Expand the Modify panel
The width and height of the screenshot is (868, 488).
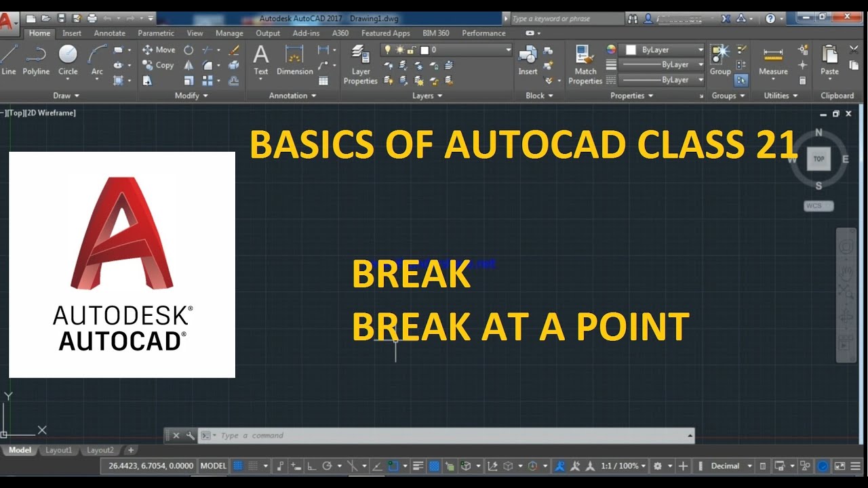[x=191, y=96]
